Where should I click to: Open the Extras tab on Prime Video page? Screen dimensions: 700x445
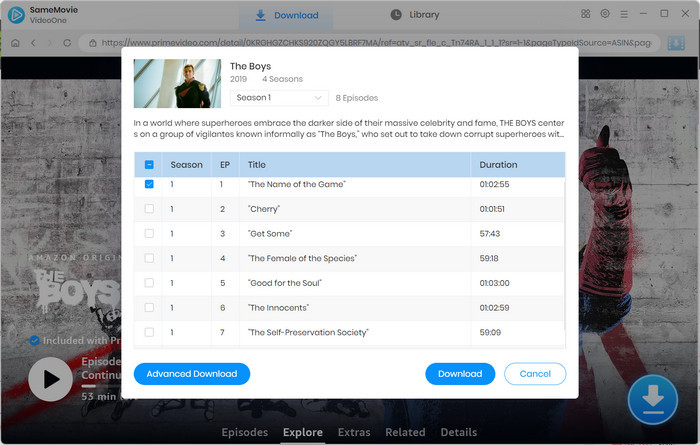point(354,432)
